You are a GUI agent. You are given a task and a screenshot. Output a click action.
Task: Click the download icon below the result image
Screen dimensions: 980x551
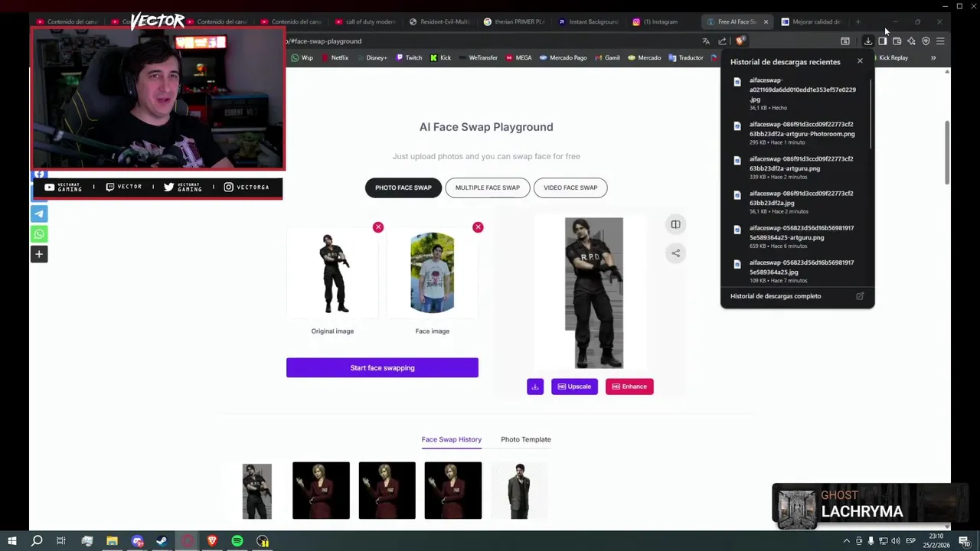pyautogui.click(x=535, y=386)
